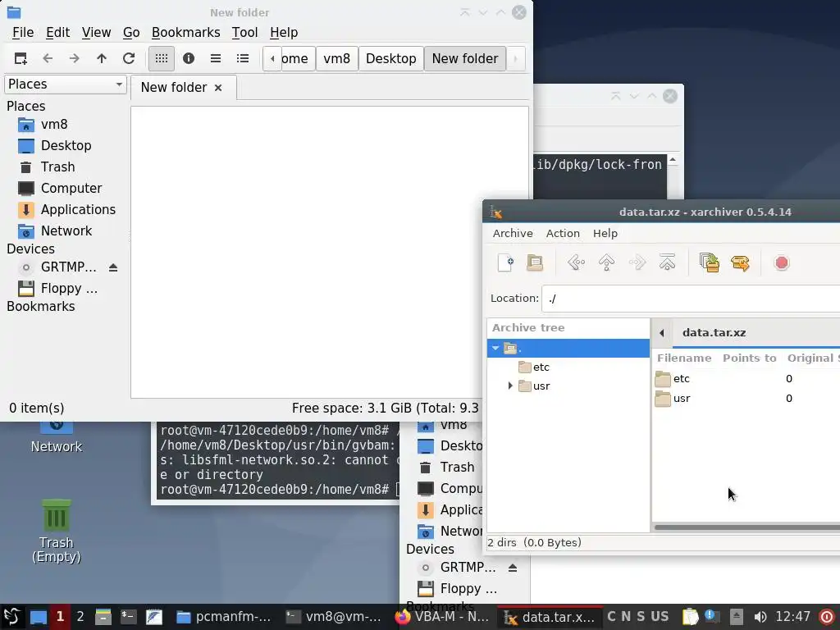
Task: Open the File menu
Action: [23, 33]
